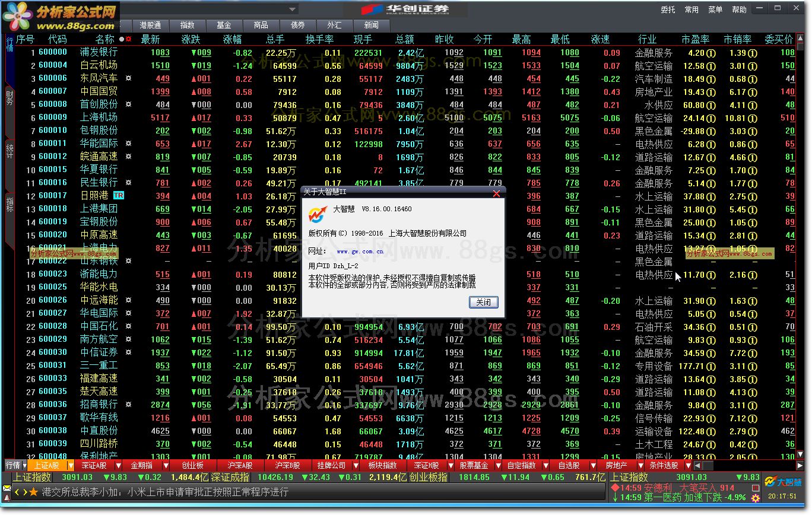Viewport: 812px width, 515px height.
Task: Open the dropdown arrow on the 上证A股 tab
Action: (71, 466)
